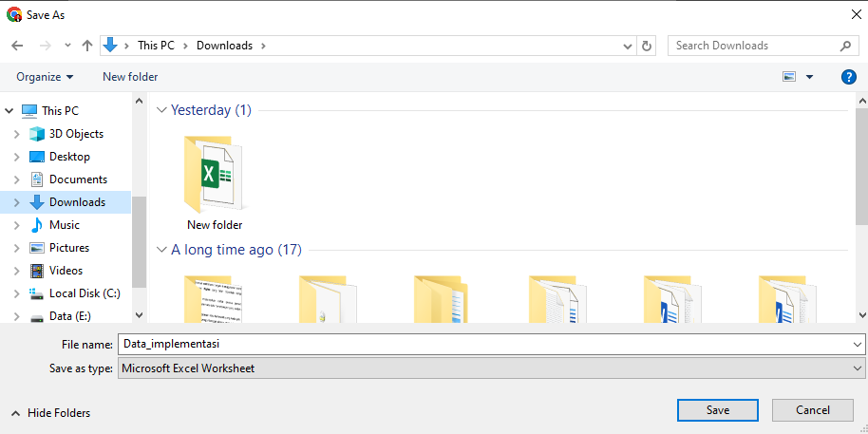Click the File name input field

click(484, 345)
